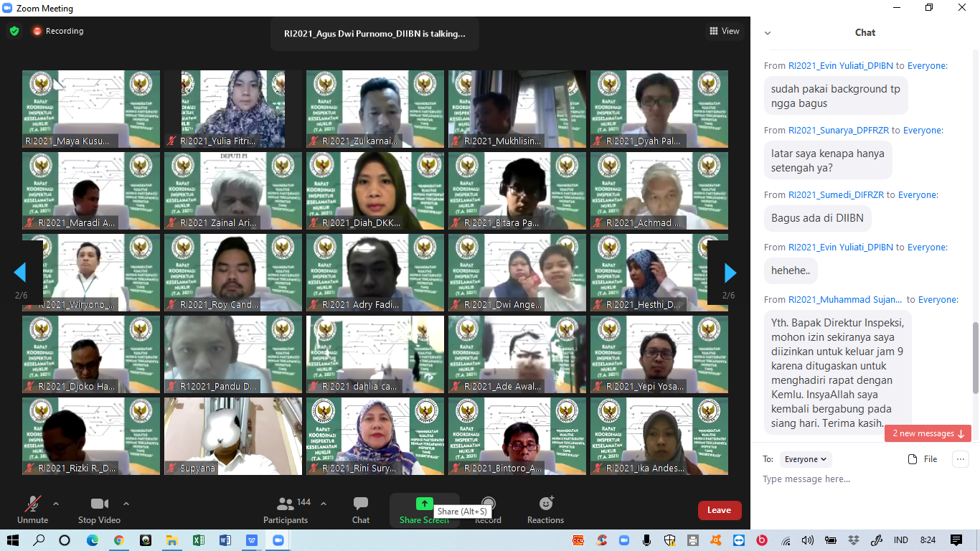Jump to 2 new messages
The width and height of the screenshot is (980, 551).
coord(928,433)
